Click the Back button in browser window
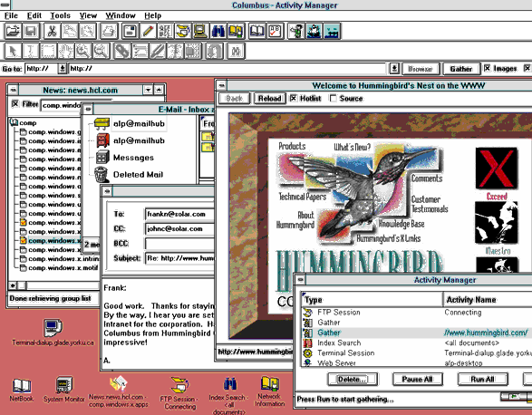 (x=234, y=99)
